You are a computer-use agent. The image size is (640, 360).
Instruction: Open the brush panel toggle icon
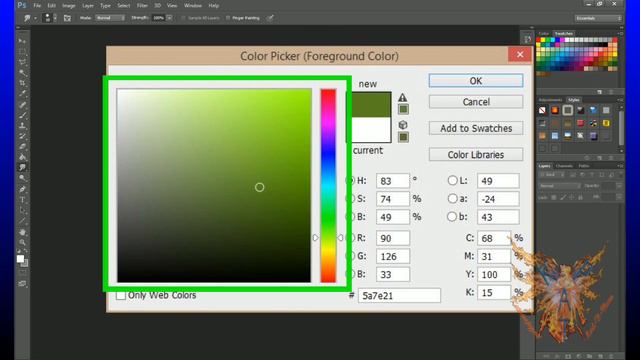67,18
